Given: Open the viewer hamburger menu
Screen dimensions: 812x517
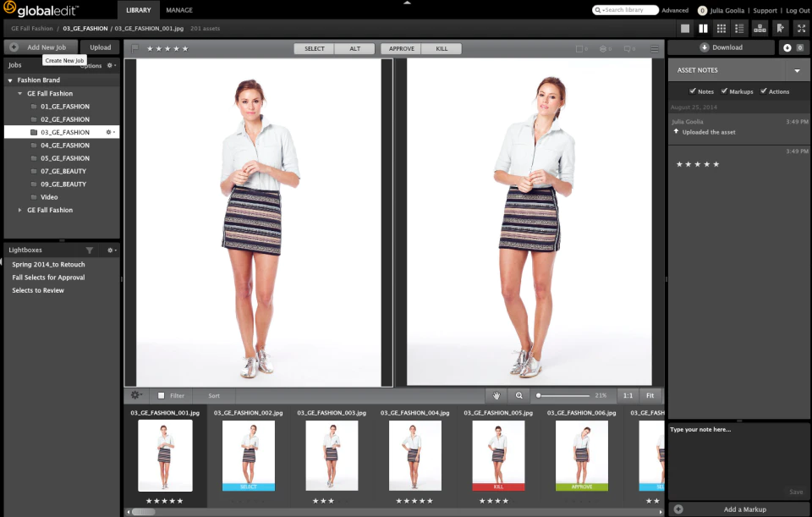Looking at the screenshot, I should coord(655,49).
